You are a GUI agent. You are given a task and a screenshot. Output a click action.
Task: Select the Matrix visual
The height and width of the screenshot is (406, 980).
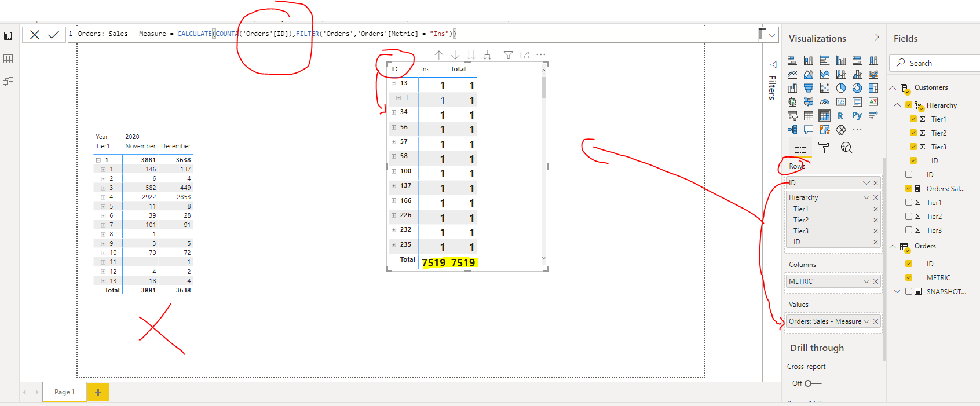(825, 116)
